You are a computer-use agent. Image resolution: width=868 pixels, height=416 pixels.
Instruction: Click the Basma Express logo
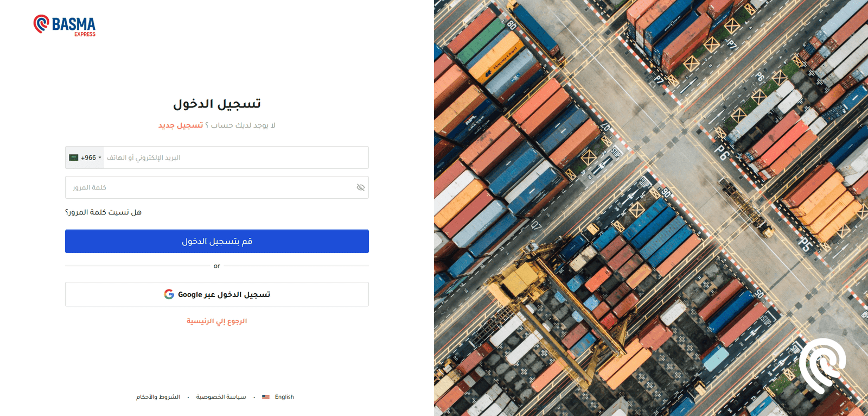(x=65, y=26)
